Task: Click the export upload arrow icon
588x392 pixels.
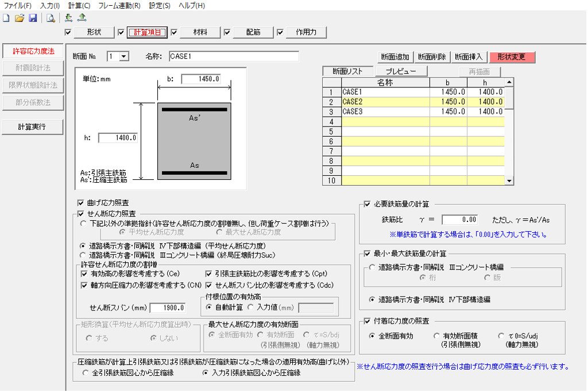Action: point(82,18)
